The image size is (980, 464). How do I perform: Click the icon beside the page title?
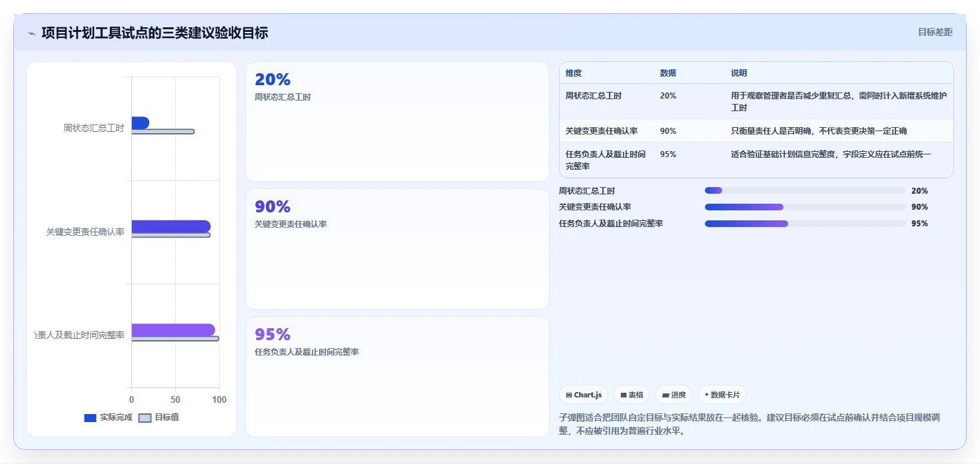(32, 33)
